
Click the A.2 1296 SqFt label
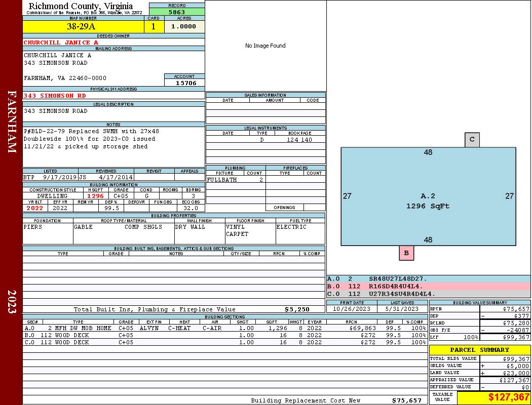tap(428, 201)
